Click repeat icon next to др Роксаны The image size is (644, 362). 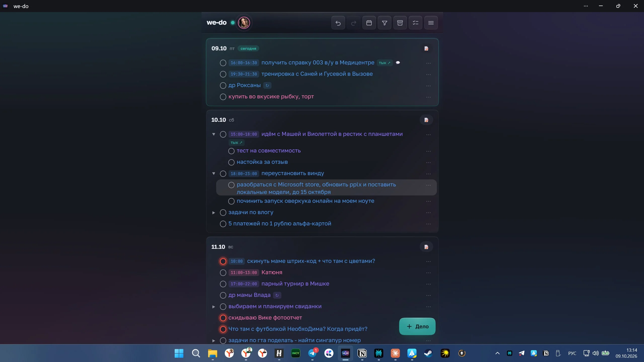coord(267,86)
